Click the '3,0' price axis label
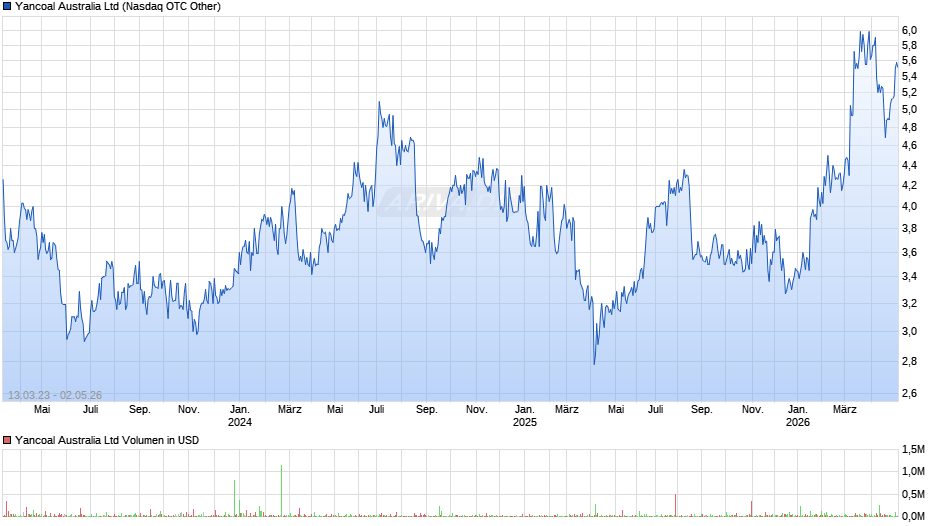 pos(909,332)
